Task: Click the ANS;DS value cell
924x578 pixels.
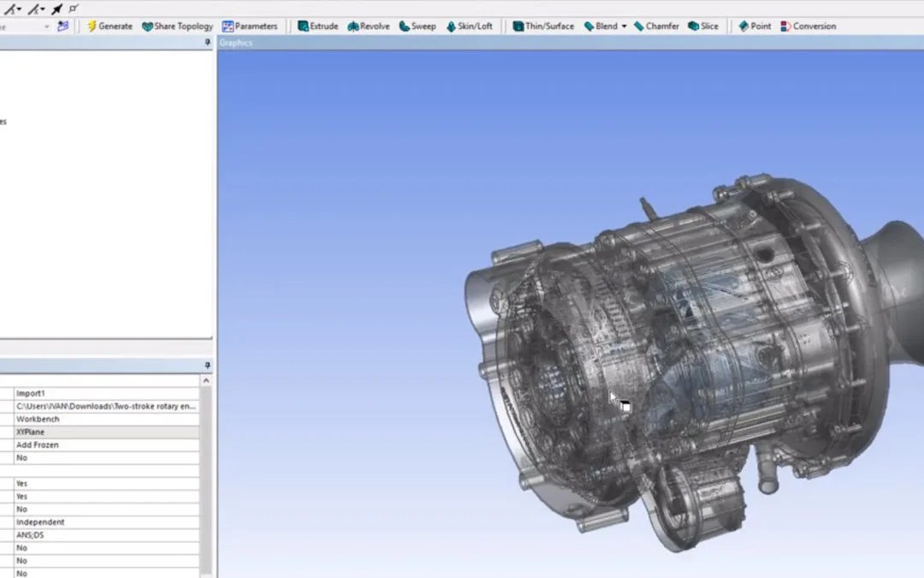Action: (x=107, y=535)
